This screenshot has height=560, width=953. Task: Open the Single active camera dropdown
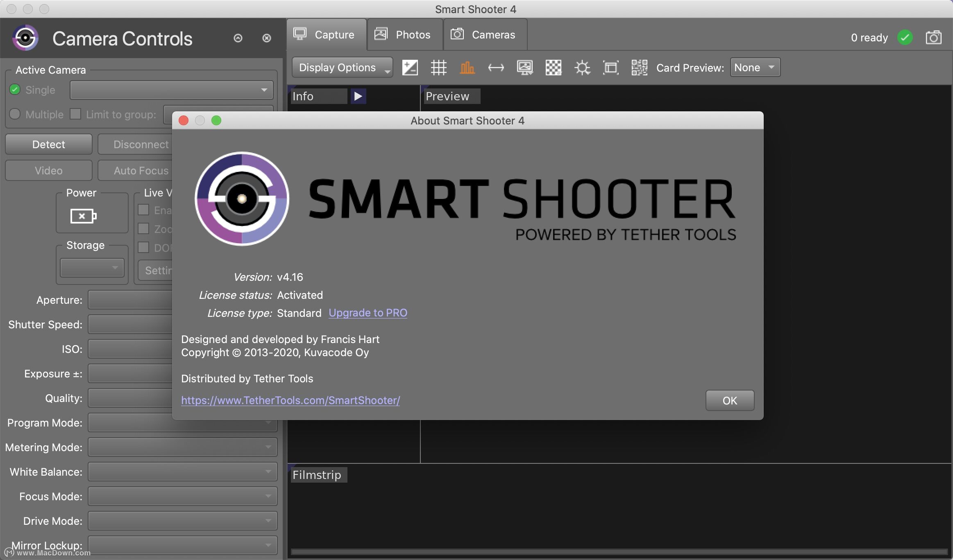point(172,90)
